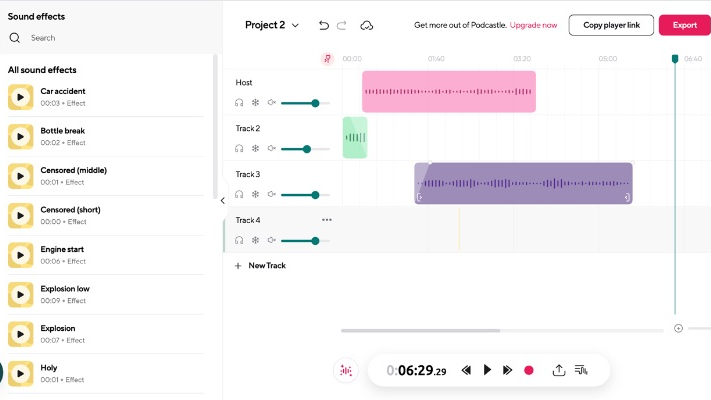This screenshot has width=711, height=400.
Task: Click the Host track volume slider
Action: [305, 102]
